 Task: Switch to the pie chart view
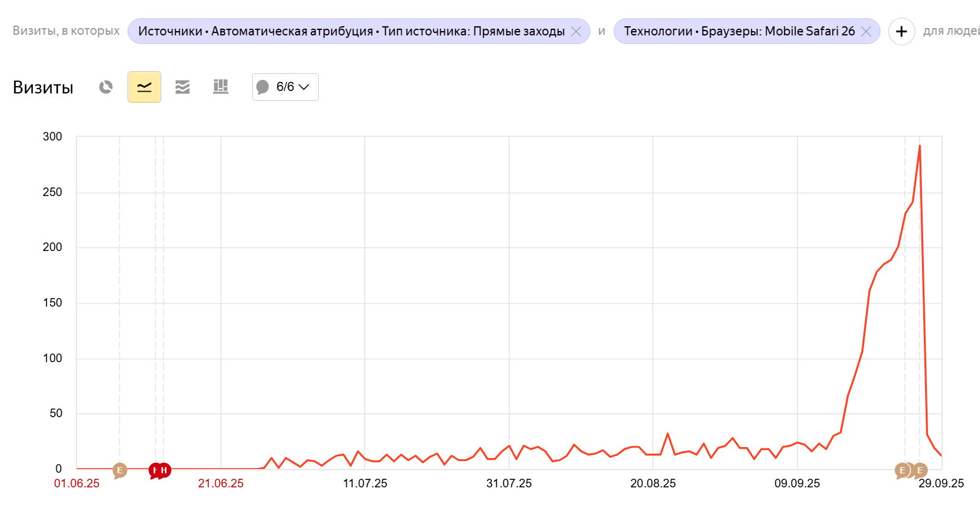tap(106, 87)
